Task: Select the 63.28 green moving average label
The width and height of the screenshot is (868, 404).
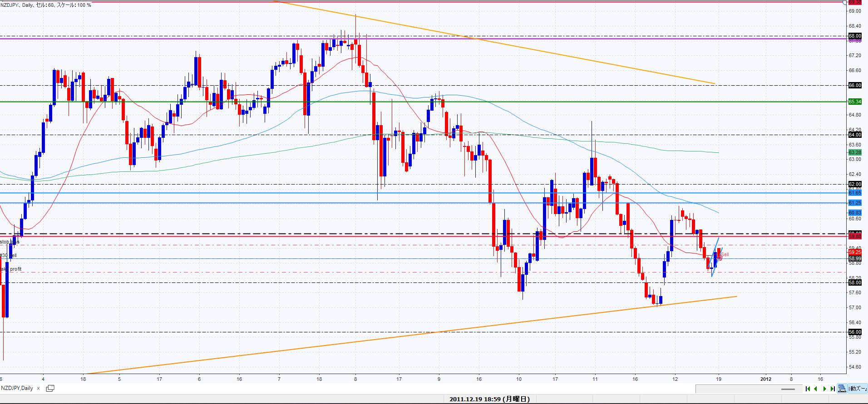Action: coord(855,152)
